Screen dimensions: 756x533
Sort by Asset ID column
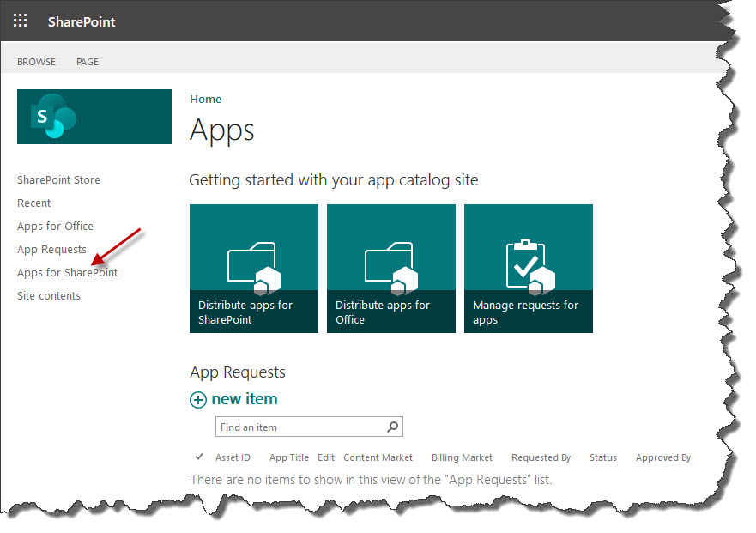pos(233,457)
